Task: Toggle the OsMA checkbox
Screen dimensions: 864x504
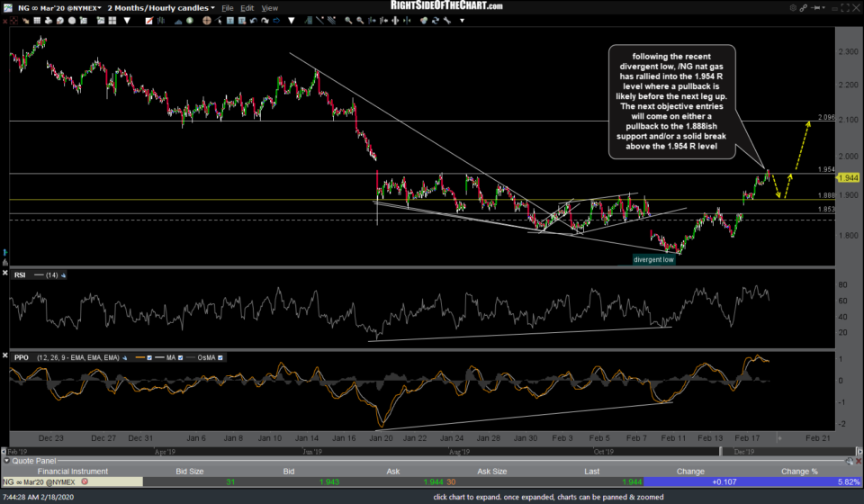Action: [x=220, y=357]
